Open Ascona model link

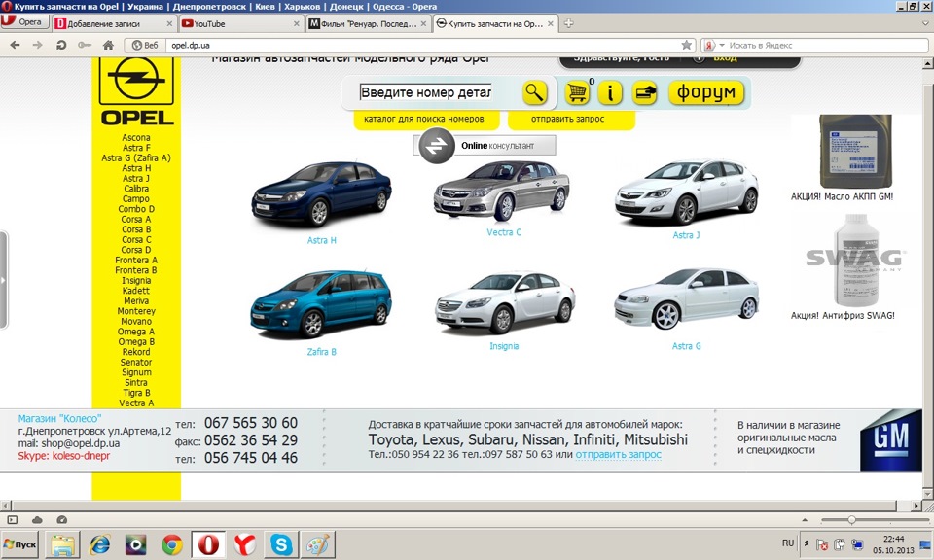point(136,137)
